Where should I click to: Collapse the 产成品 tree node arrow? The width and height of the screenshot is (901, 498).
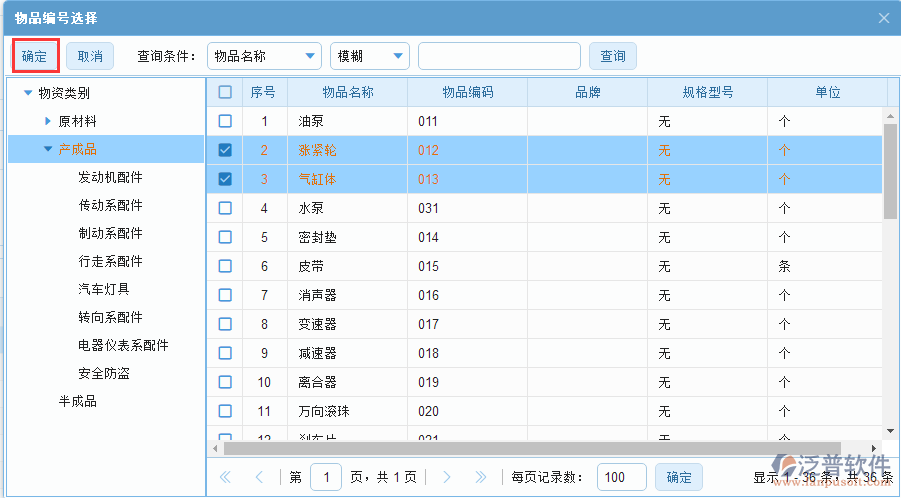[48, 149]
